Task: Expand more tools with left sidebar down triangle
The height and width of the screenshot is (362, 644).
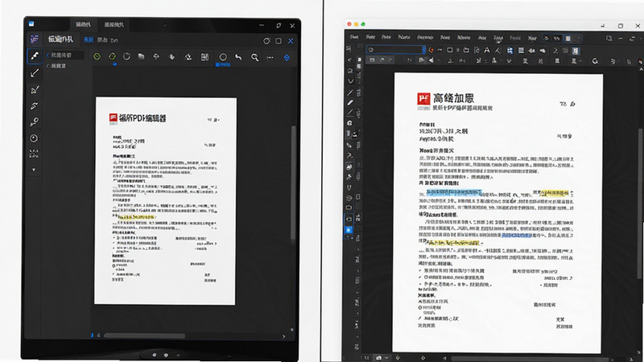Action: [x=34, y=170]
